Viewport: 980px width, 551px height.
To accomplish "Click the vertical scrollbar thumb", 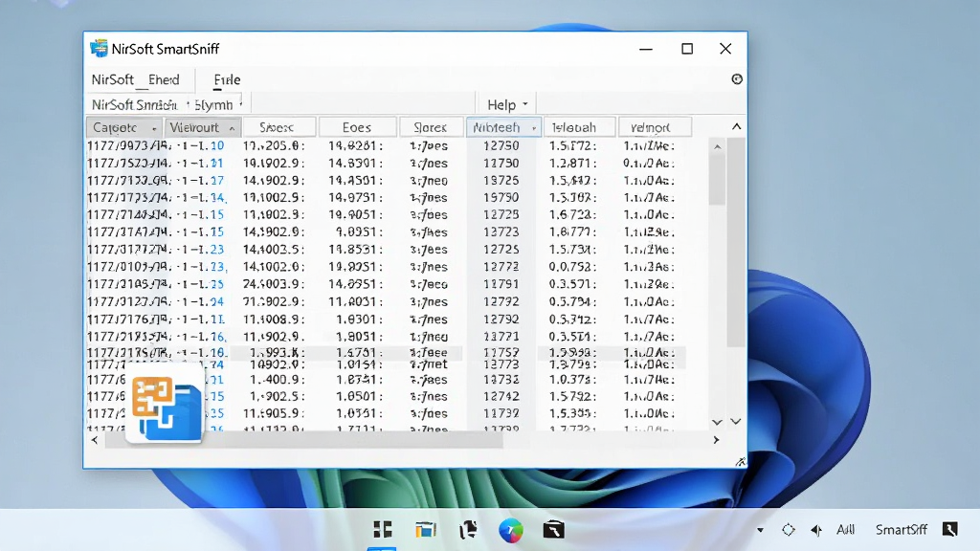I will [718, 181].
